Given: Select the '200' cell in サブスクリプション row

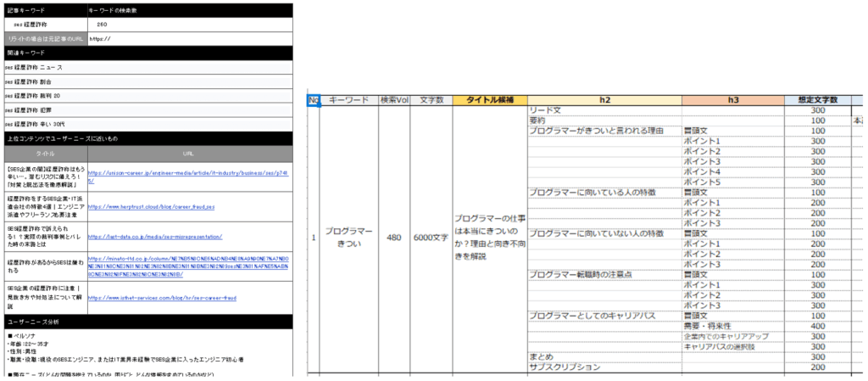Looking at the screenshot, I should (x=818, y=367).
